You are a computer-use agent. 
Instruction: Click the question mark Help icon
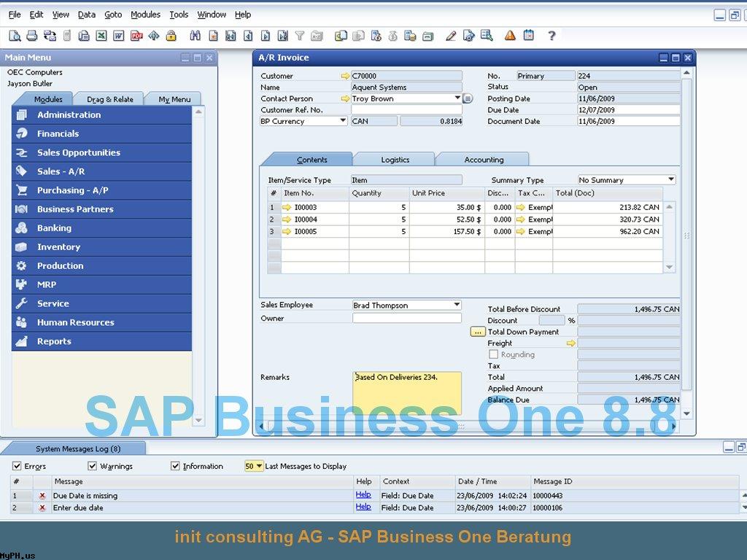pos(551,36)
